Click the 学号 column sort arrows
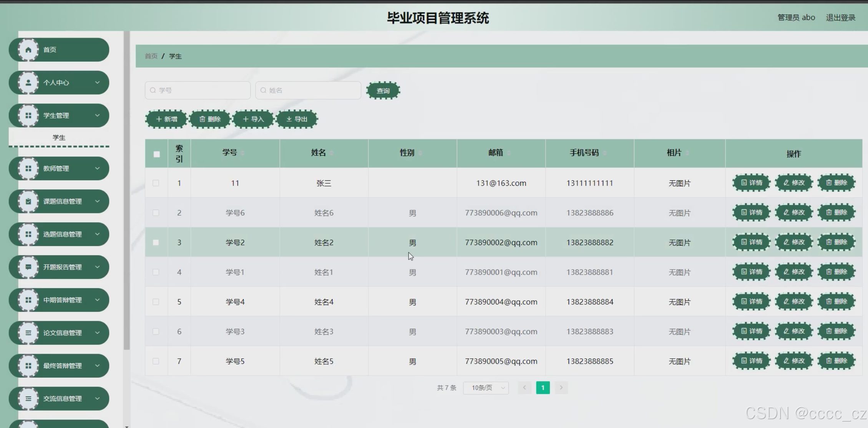This screenshot has height=428, width=868. pyautogui.click(x=242, y=153)
